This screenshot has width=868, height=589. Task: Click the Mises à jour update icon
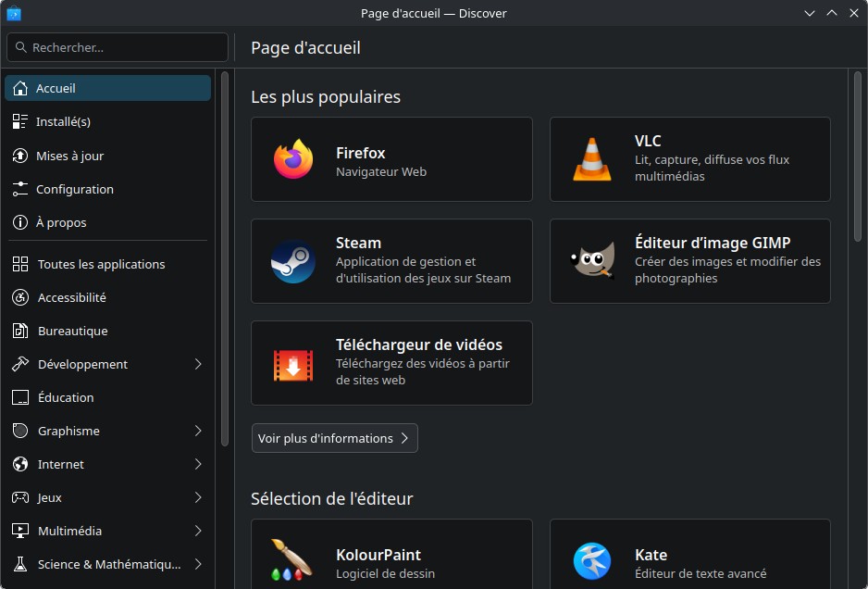point(20,156)
